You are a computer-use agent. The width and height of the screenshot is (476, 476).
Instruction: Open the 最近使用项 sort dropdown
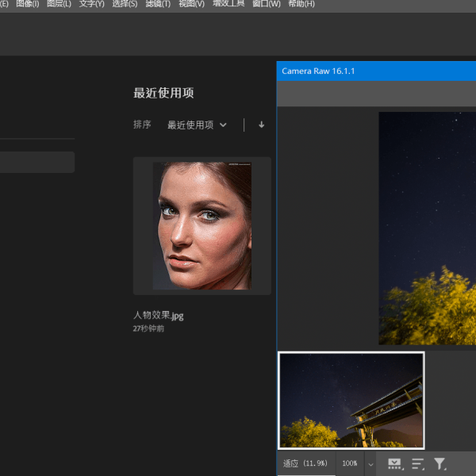point(197,125)
